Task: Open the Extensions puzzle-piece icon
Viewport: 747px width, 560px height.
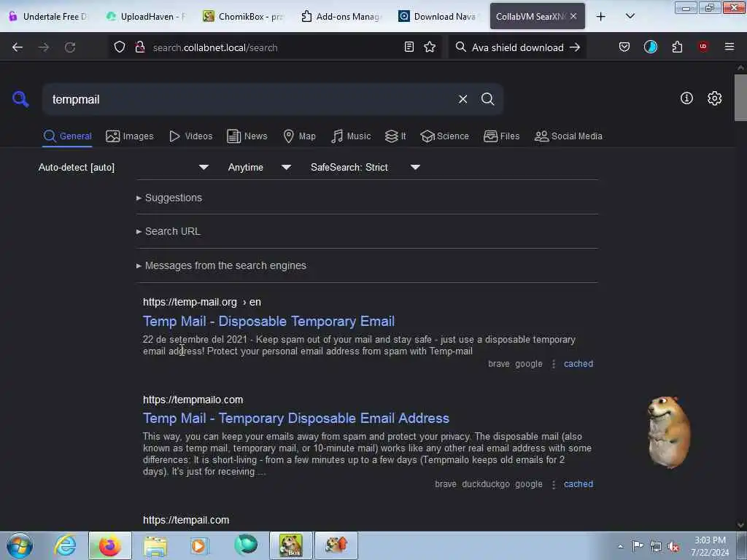Action: click(x=677, y=47)
